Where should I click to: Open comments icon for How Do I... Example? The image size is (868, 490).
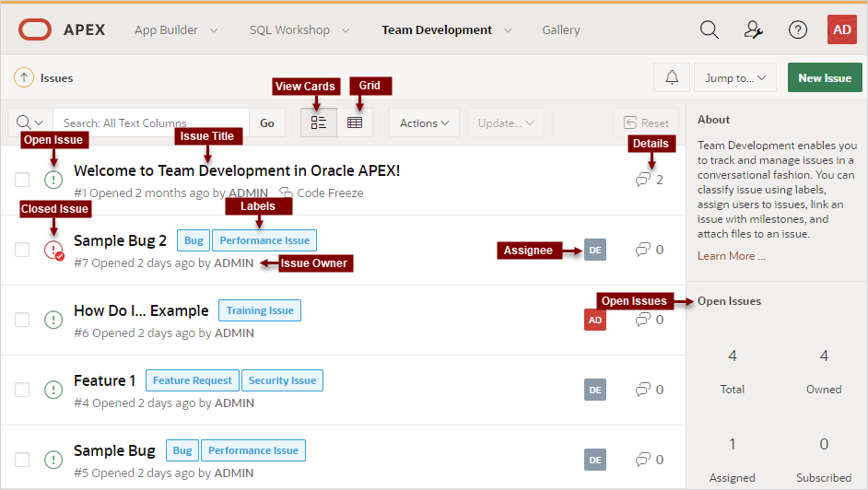642,320
